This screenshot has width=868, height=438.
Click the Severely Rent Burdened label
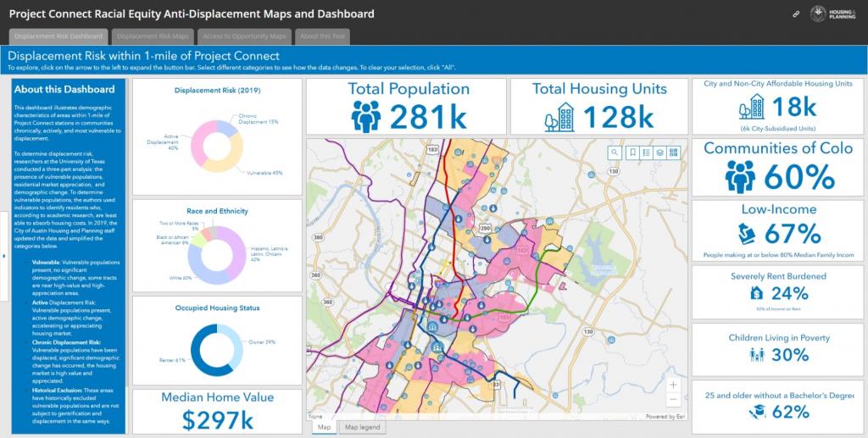pyautogui.click(x=778, y=276)
